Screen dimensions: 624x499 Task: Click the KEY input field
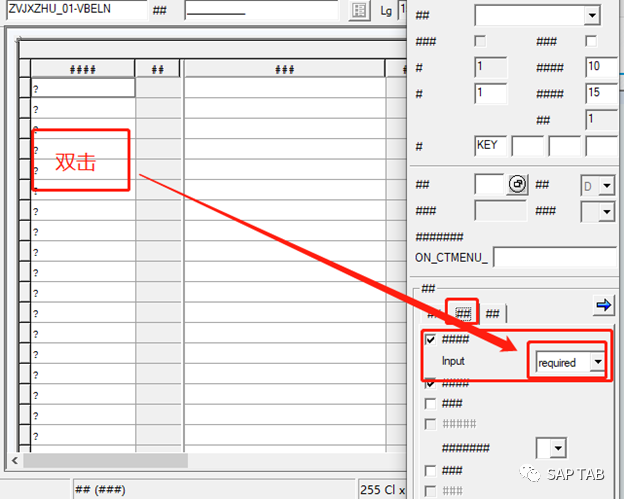(x=491, y=146)
